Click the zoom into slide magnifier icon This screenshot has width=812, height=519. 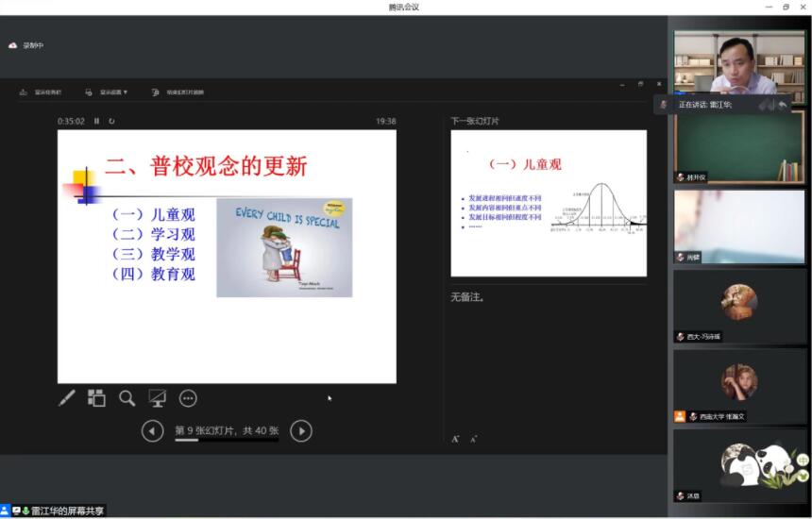point(127,398)
